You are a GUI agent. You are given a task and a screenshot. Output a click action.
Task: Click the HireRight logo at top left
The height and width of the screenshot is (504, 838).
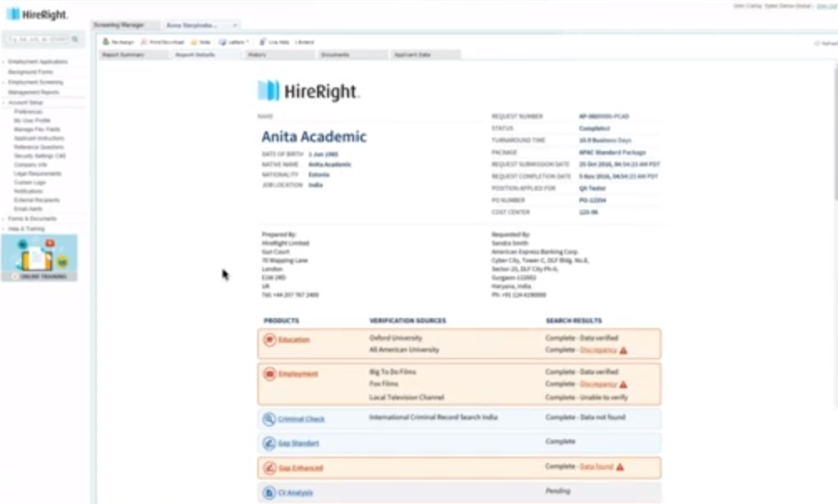pos(38,14)
